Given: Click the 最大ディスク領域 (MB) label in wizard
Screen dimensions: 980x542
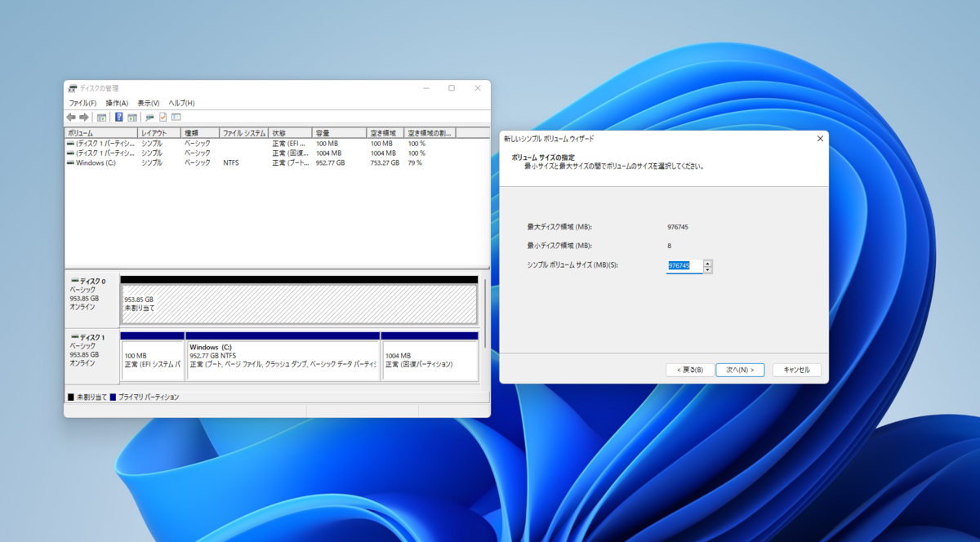Looking at the screenshot, I should point(559,227).
